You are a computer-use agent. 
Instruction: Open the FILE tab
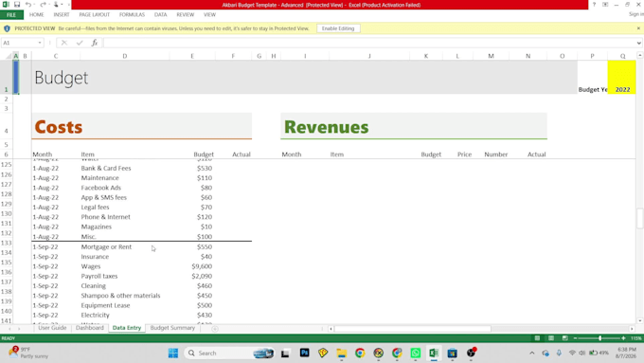[x=11, y=15]
